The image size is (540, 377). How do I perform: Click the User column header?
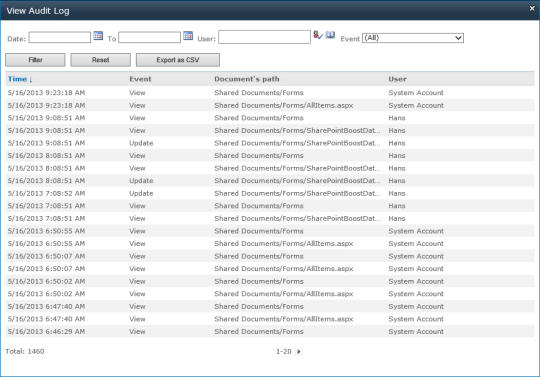point(397,79)
